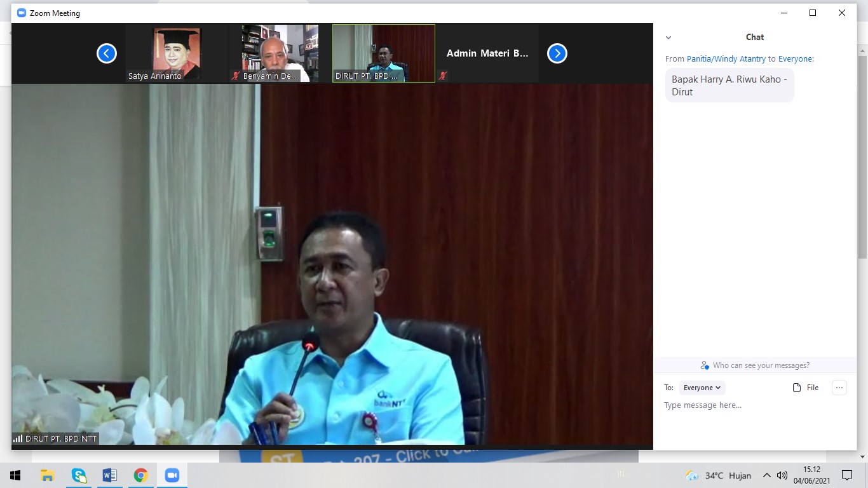Select DIRUT PT. BPD participant thumbnail

(384, 53)
